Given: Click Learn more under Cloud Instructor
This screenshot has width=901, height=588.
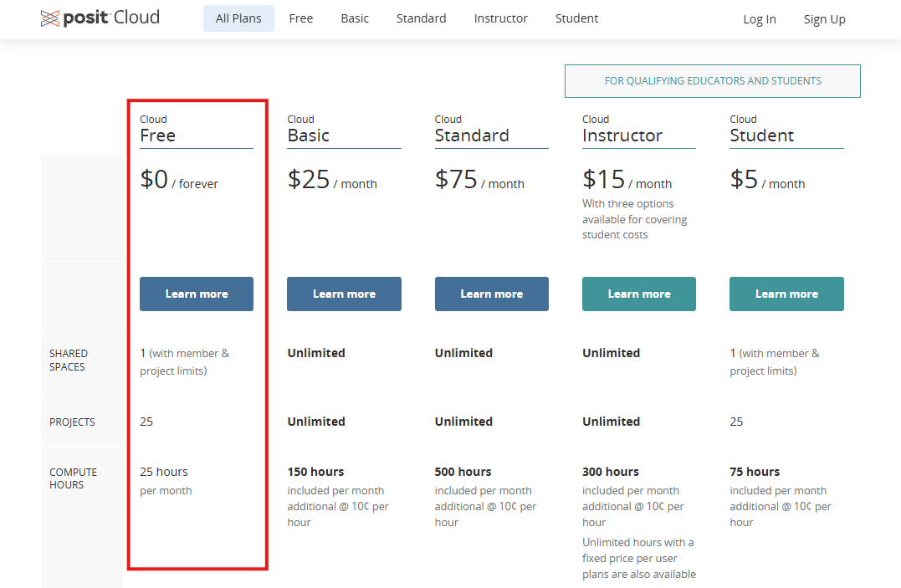Looking at the screenshot, I should tap(639, 294).
